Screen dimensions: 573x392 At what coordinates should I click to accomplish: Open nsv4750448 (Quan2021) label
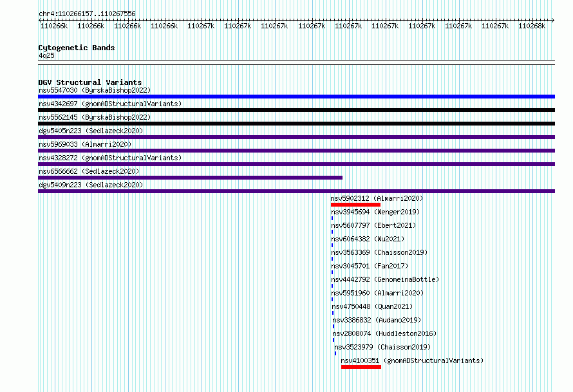point(372,306)
